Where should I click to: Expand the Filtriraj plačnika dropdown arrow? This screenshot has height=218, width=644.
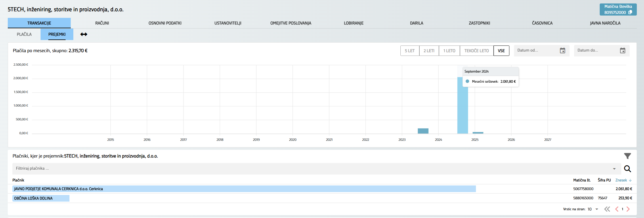point(614,169)
